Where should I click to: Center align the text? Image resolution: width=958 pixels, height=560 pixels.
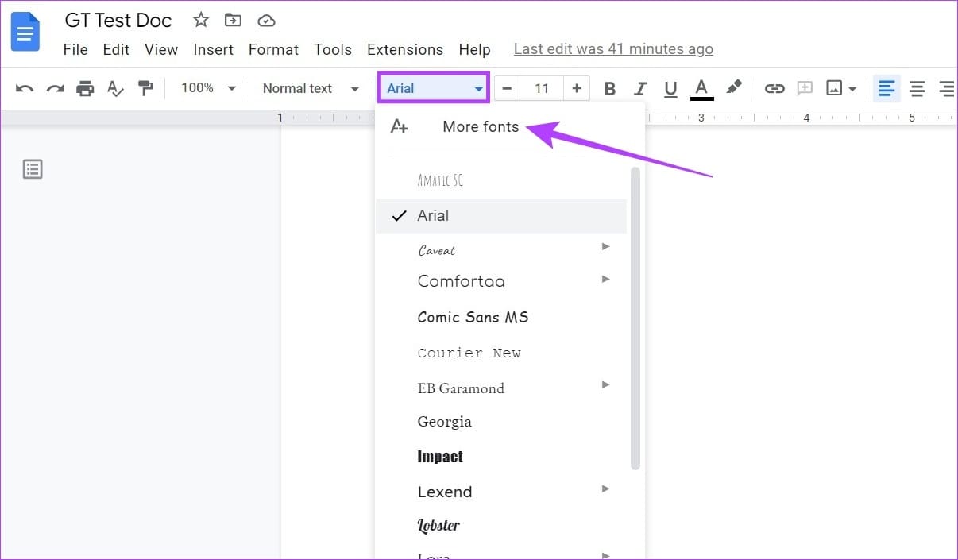pos(917,88)
